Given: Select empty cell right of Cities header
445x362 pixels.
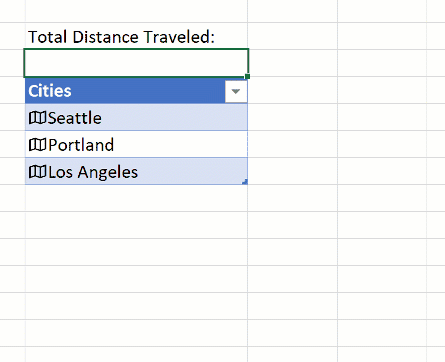Looking at the screenshot, I should [x=292, y=90].
